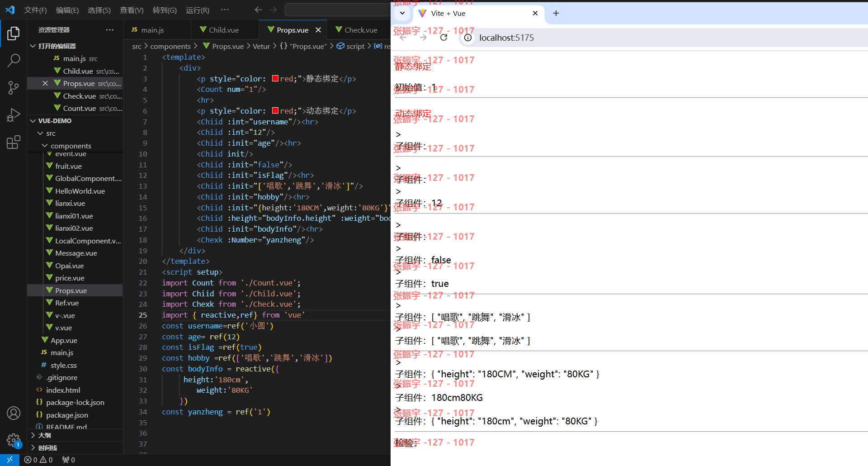Open more menu items ellipsis in menu bar
The image size is (868, 466).
225,10
